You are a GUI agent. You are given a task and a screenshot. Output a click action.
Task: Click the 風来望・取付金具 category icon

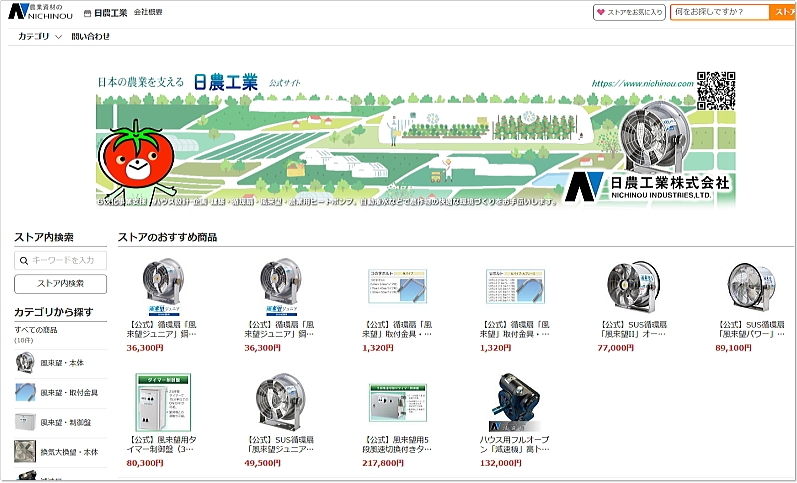pos(25,393)
